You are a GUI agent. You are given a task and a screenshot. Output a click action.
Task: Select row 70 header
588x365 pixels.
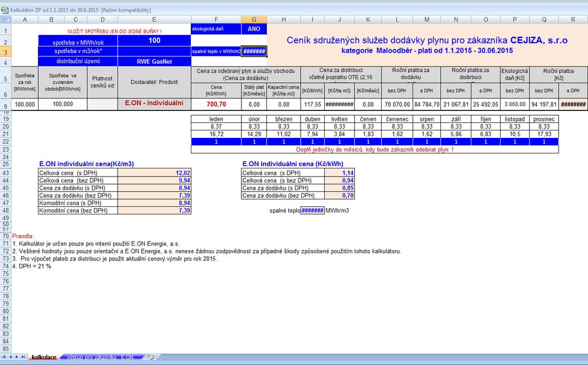[x=6, y=236]
